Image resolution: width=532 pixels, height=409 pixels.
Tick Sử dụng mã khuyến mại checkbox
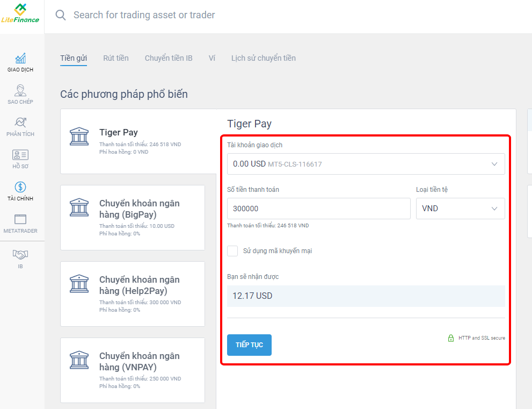232,251
